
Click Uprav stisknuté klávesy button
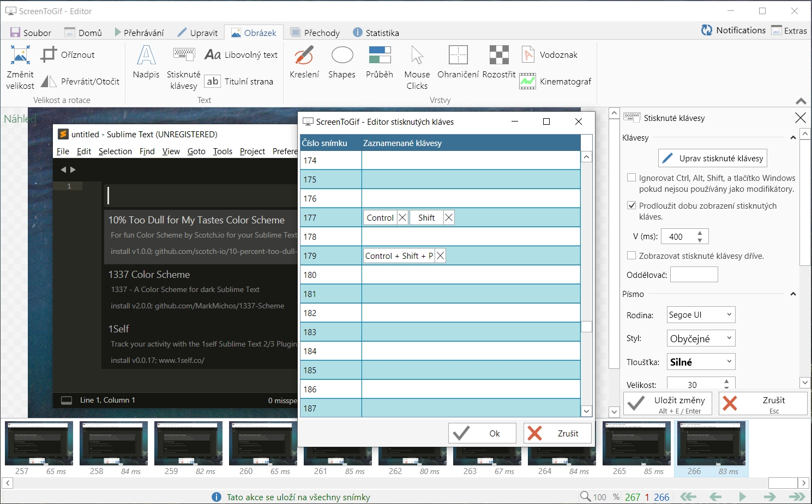point(713,158)
